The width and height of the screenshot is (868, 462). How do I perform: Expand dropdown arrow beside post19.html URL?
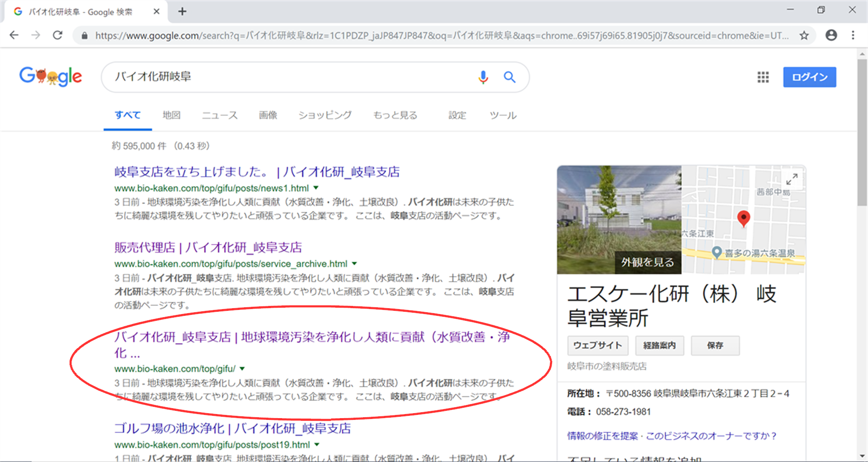click(317, 444)
